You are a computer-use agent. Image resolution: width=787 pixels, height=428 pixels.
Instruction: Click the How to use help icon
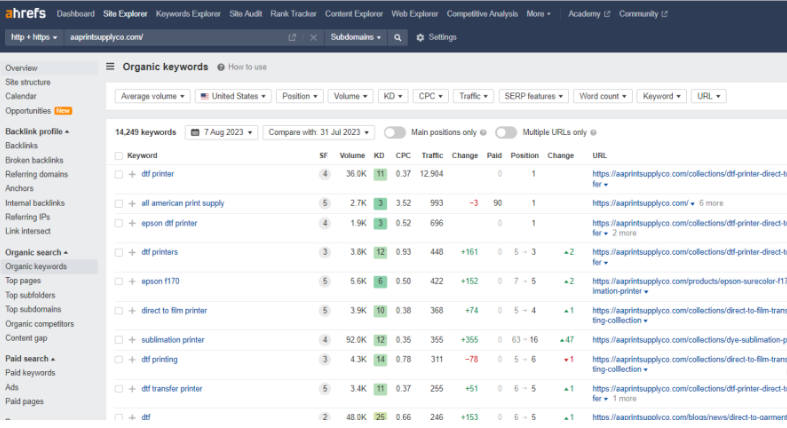[x=221, y=67]
